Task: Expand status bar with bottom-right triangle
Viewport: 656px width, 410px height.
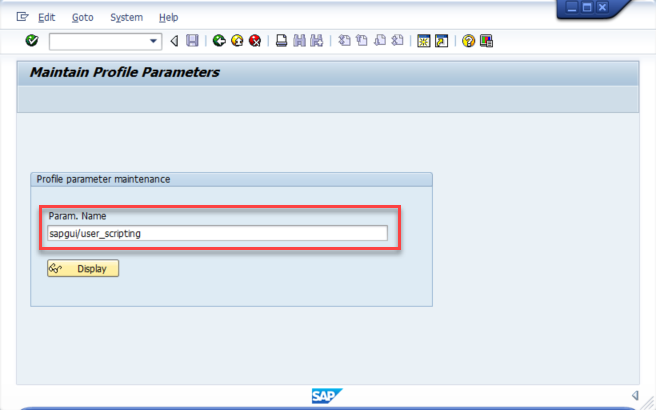Action: 635,396
